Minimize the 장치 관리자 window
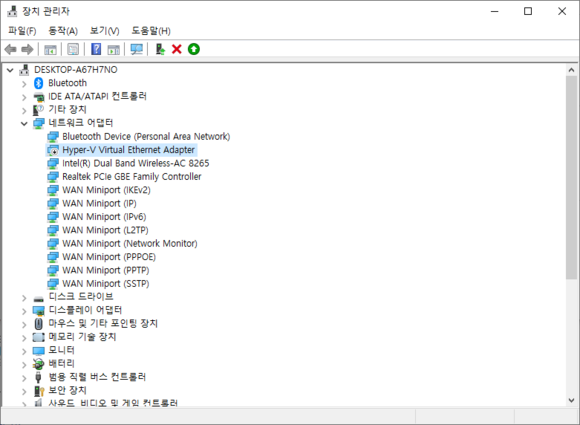Screen dimensions: 580x425 coord(495,11)
